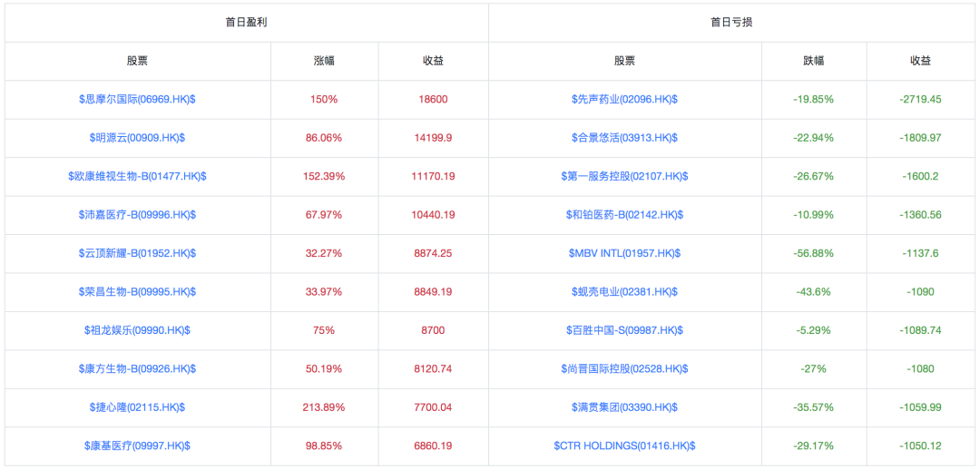
Task: Select the -35.57% decline value
Action: [814, 406]
